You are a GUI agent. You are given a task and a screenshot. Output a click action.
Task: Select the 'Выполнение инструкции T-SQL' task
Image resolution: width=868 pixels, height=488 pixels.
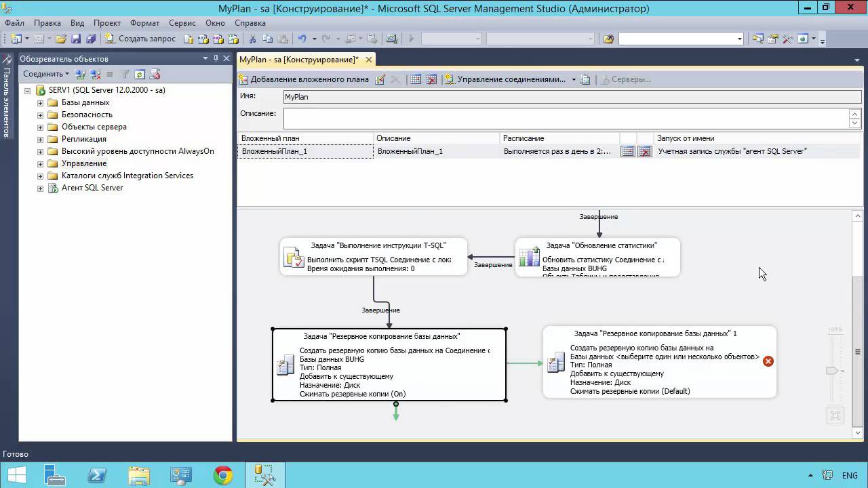point(374,256)
